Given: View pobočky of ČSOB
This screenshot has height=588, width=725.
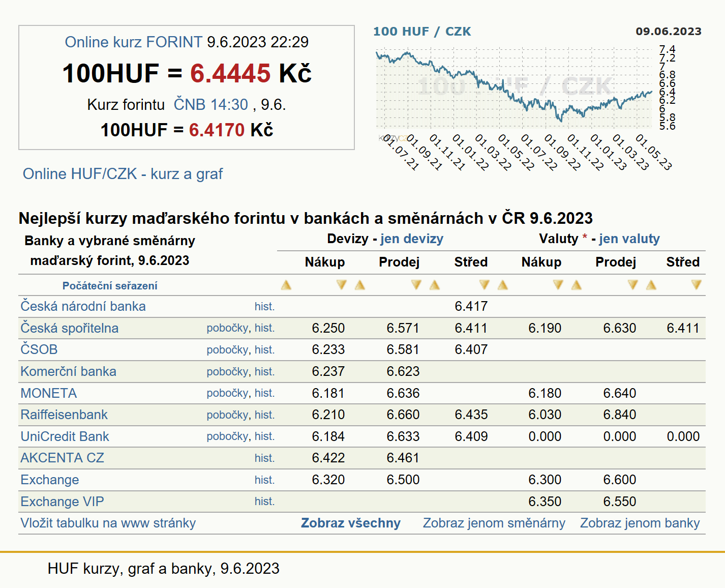Looking at the screenshot, I should [x=227, y=350].
